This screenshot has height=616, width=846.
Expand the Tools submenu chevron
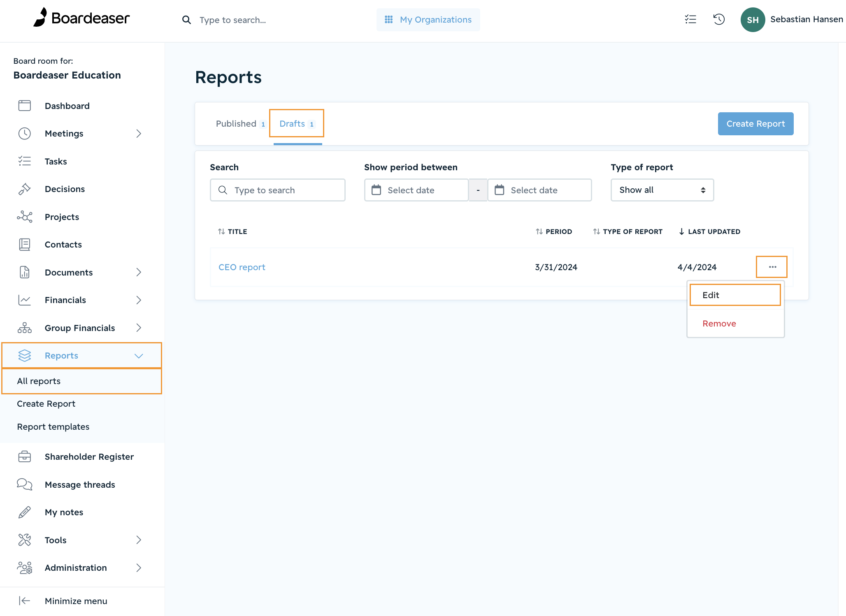click(x=139, y=540)
